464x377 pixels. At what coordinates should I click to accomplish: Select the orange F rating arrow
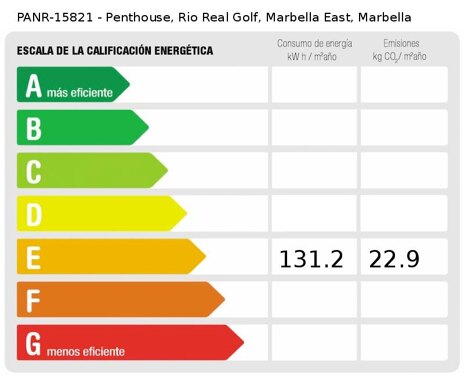121,299
